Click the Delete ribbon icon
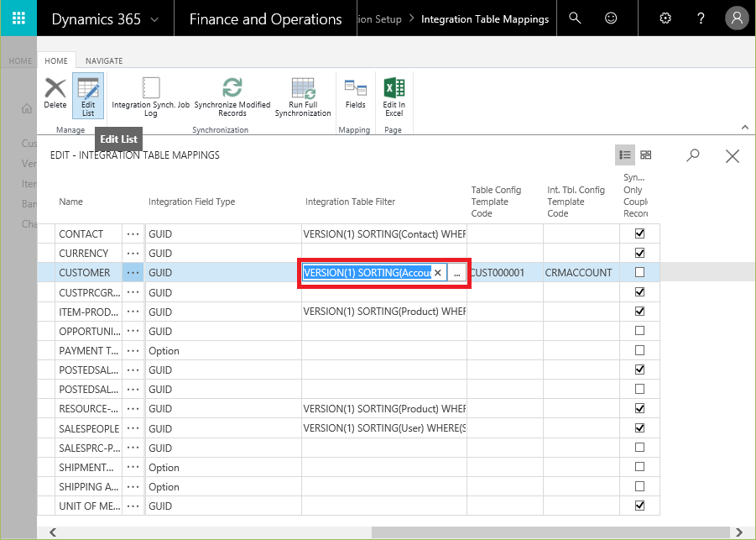The height and width of the screenshot is (540, 756). click(55, 94)
